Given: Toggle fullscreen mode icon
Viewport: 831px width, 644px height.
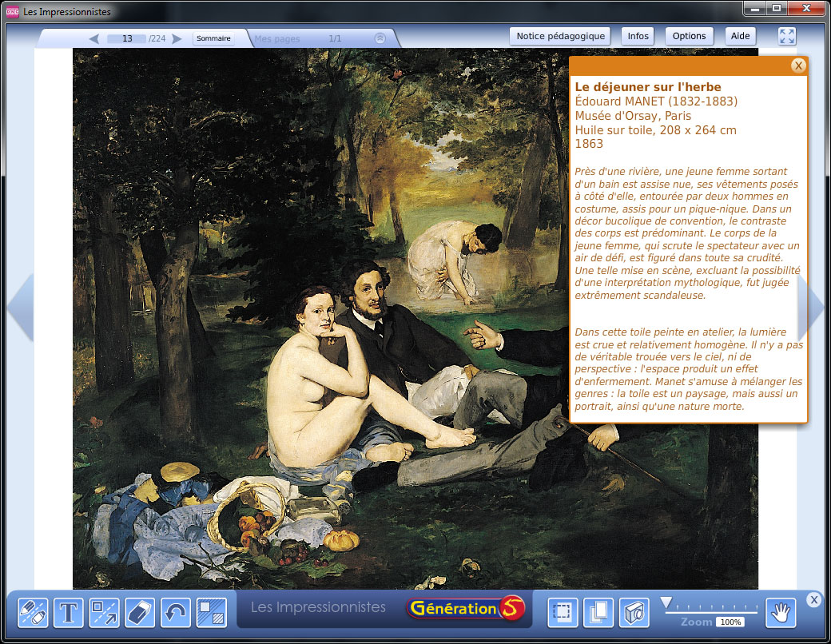Looking at the screenshot, I should (x=787, y=36).
